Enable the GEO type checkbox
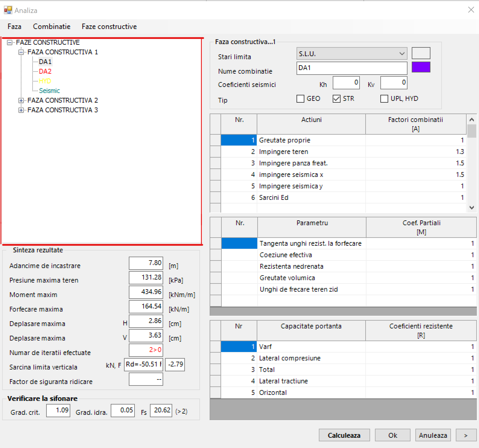The image size is (479, 448). point(300,99)
